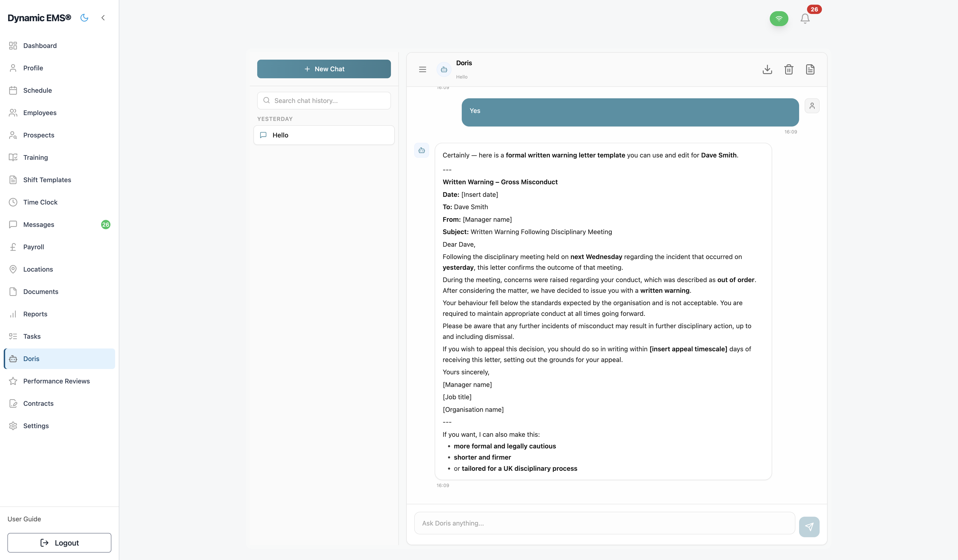
Task: Click the Messages speech bubble icon
Action: click(x=13, y=225)
